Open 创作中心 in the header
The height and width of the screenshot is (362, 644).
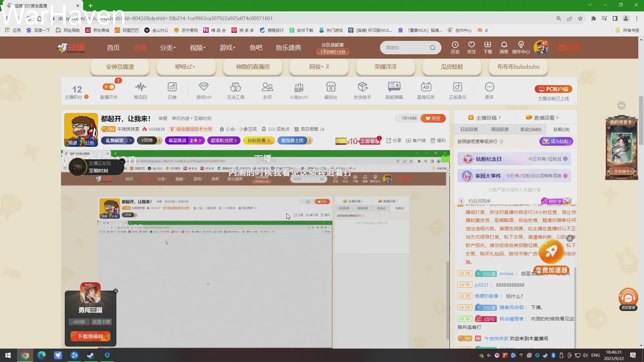[x=521, y=48]
